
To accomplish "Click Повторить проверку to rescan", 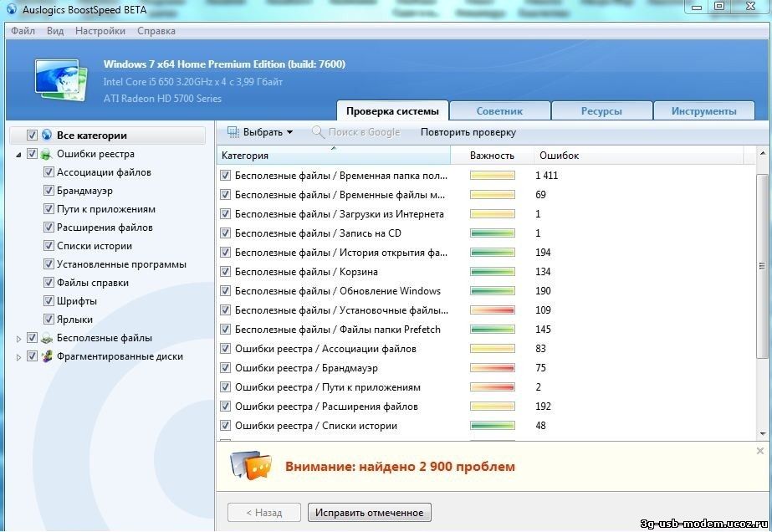I will click(468, 132).
